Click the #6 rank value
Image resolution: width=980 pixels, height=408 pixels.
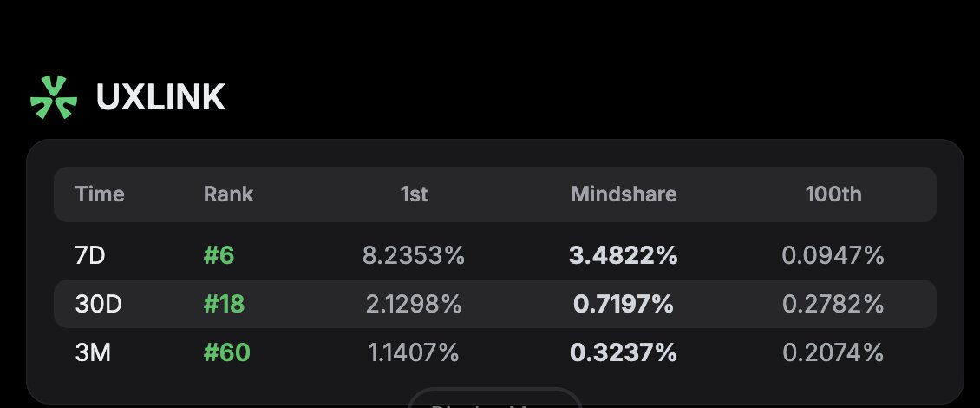219,255
